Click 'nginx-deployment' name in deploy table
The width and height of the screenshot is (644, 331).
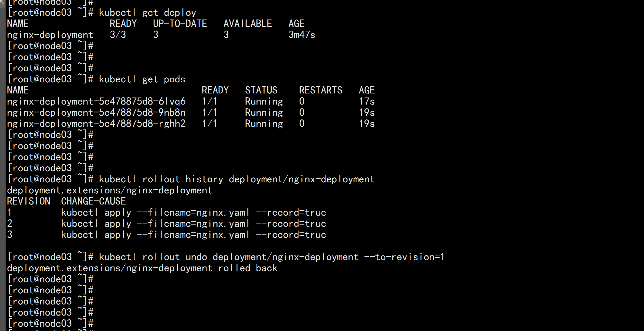pyautogui.click(x=50, y=35)
